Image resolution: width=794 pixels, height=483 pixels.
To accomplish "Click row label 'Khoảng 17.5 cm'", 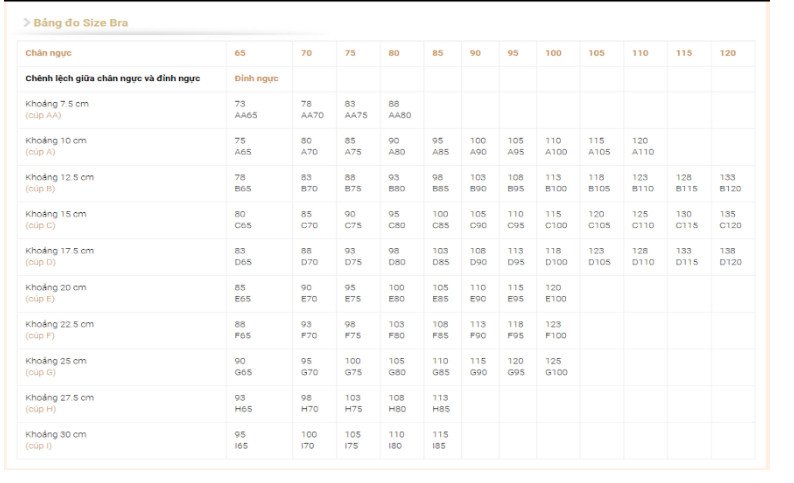I will pyautogui.click(x=59, y=251).
